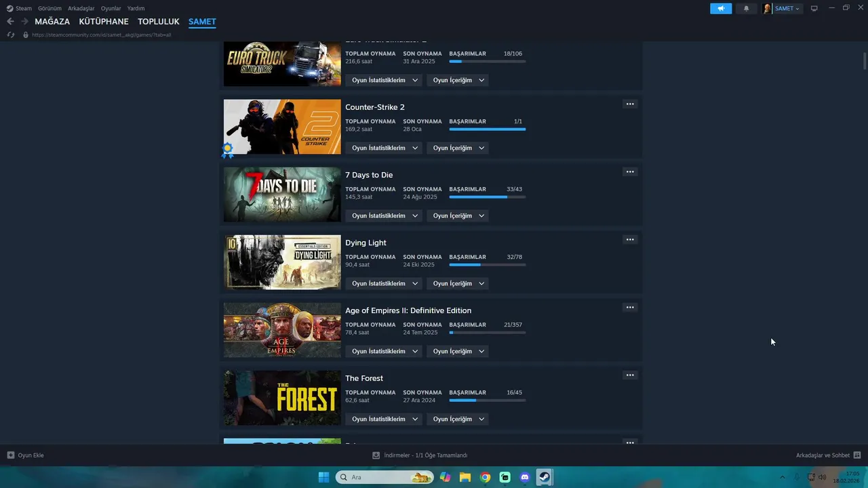Viewport: 868px width, 488px height.
Task: Expand Dying Light Oyun İstatistiklerim dropdown
Action: pyautogui.click(x=384, y=283)
